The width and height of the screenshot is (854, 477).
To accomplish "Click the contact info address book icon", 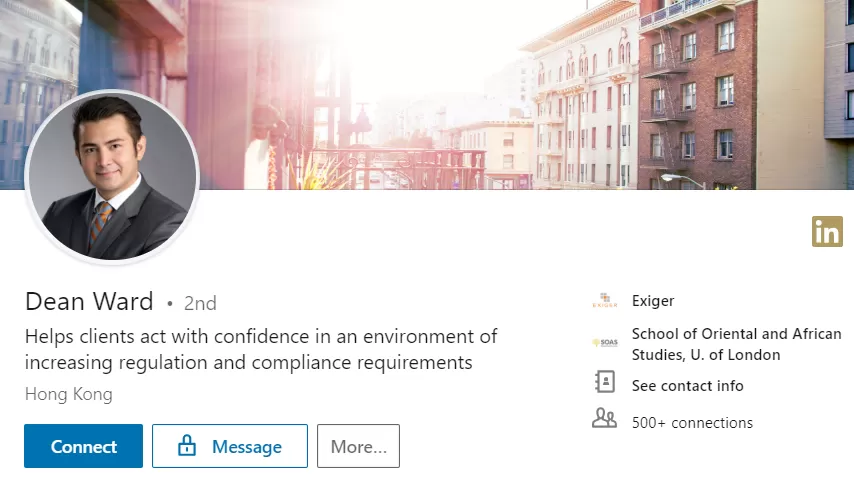I will [605, 382].
